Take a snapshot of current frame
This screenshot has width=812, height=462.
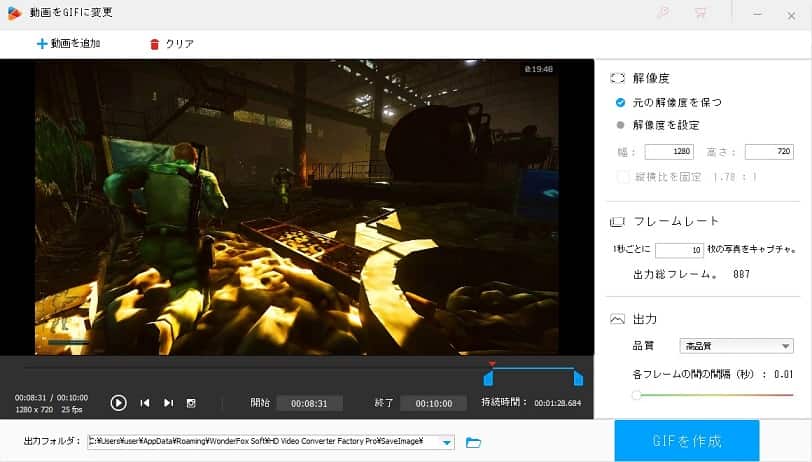click(x=191, y=403)
